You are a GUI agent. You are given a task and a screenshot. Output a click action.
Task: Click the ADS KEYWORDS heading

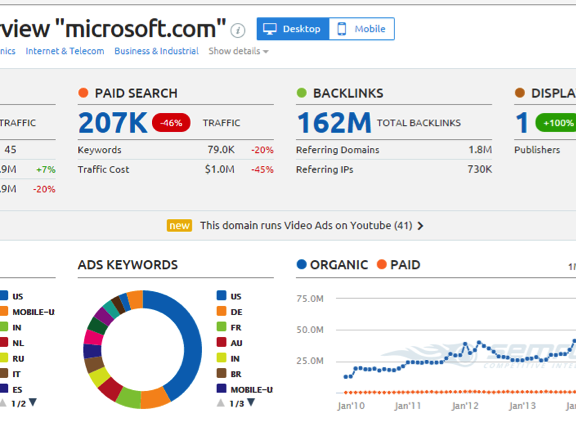tap(127, 265)
